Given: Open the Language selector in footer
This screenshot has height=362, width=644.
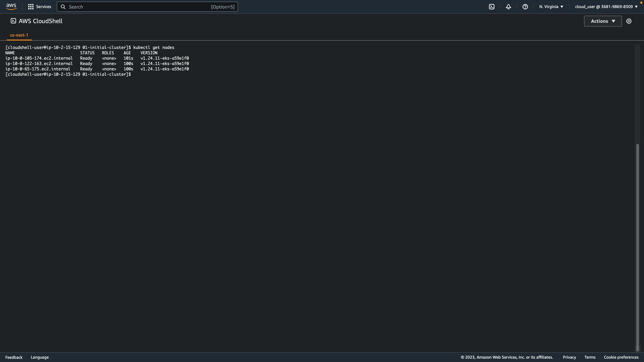Looking at the screenshot, I should click(x=40, y=357).
